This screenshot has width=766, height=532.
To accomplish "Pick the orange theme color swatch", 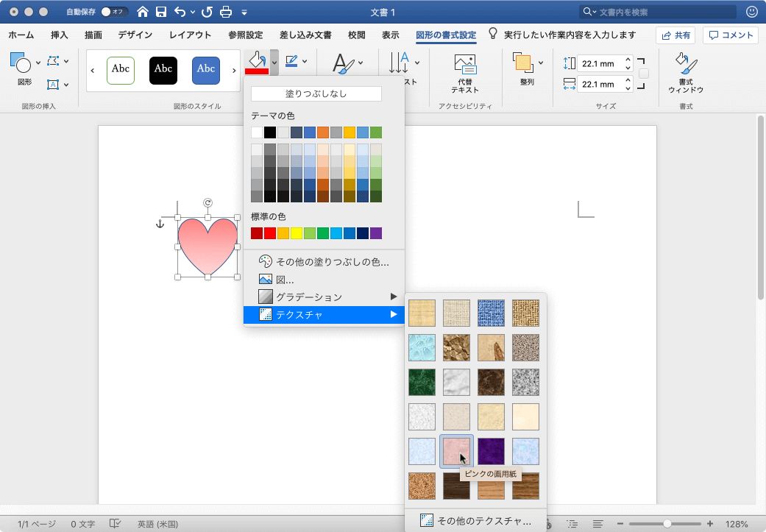I will tap(323, 132).
